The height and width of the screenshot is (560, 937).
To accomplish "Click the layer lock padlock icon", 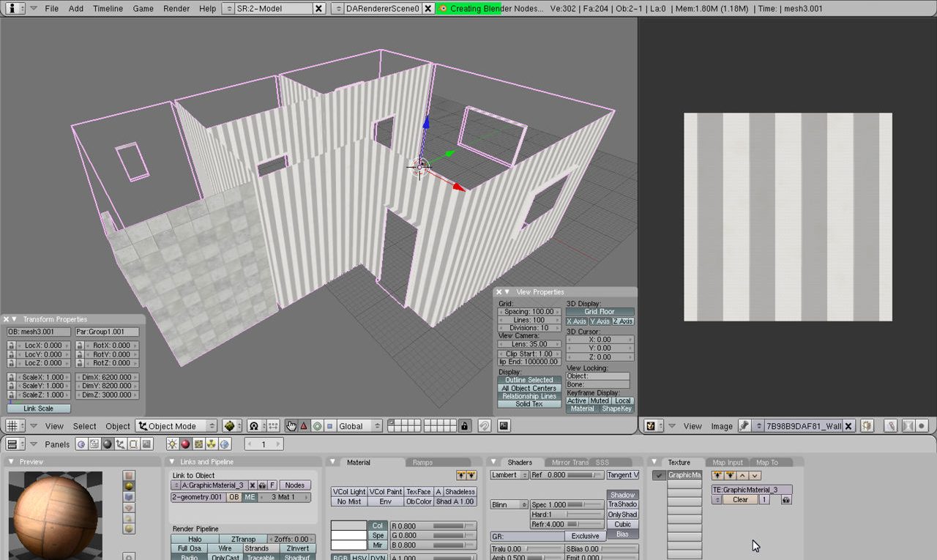I will pos(464,426).
